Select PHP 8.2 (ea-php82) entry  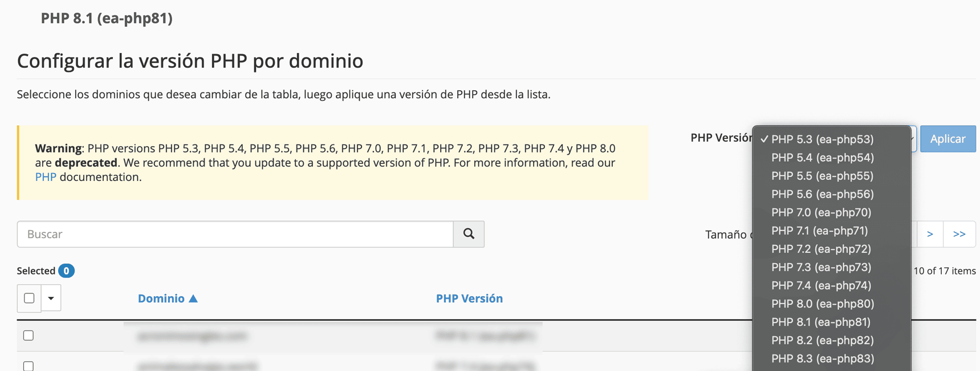[822, 340]
